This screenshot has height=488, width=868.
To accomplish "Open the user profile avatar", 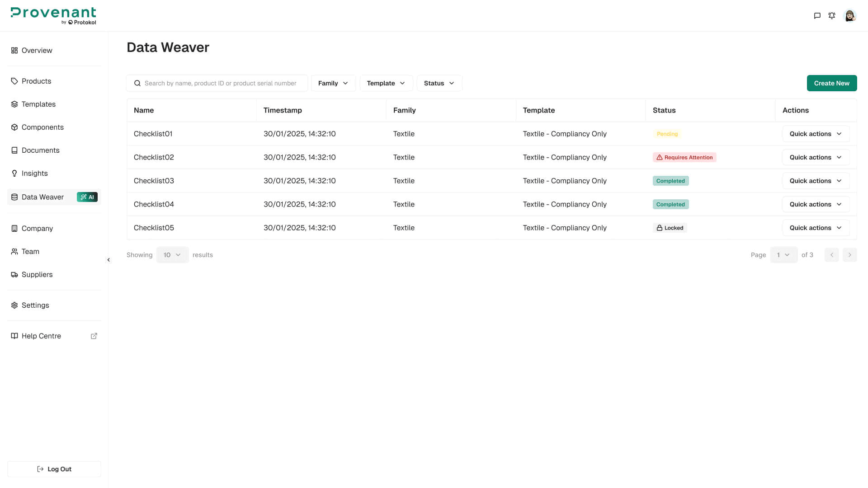I will [x=850, y=16].
